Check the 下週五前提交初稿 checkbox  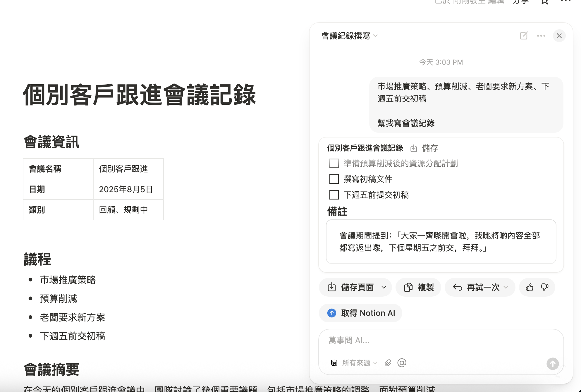[334, 195]
